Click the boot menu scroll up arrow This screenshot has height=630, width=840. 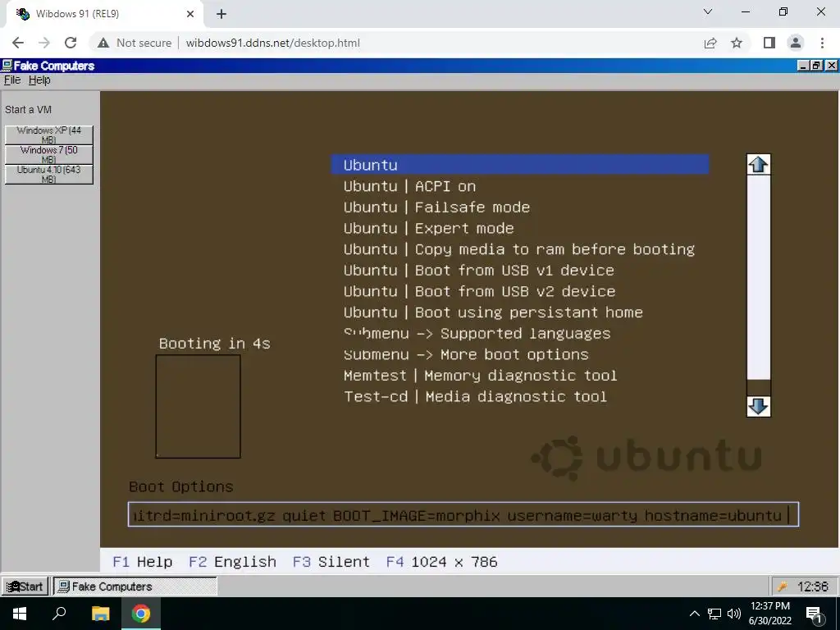758,164
